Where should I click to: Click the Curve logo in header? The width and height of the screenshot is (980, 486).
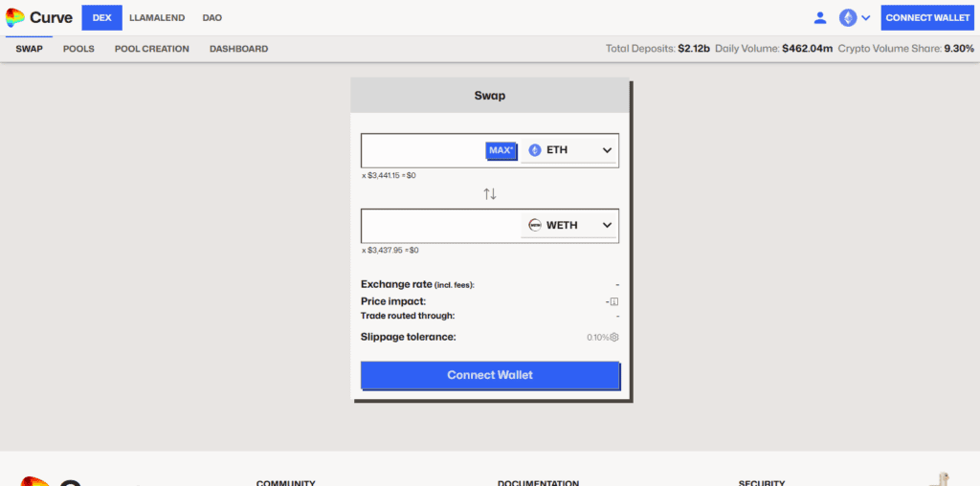[x=38, y=17]
